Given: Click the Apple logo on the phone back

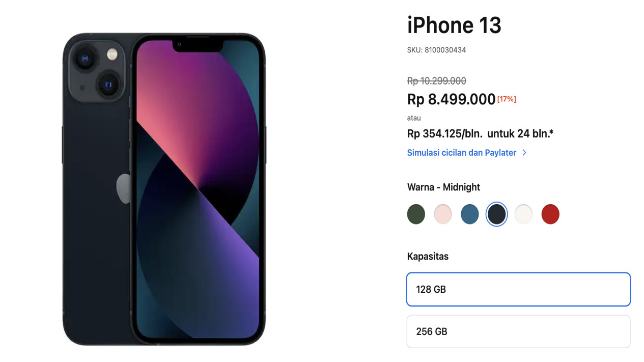Looking at the screenshot, I should pos(124,189).
